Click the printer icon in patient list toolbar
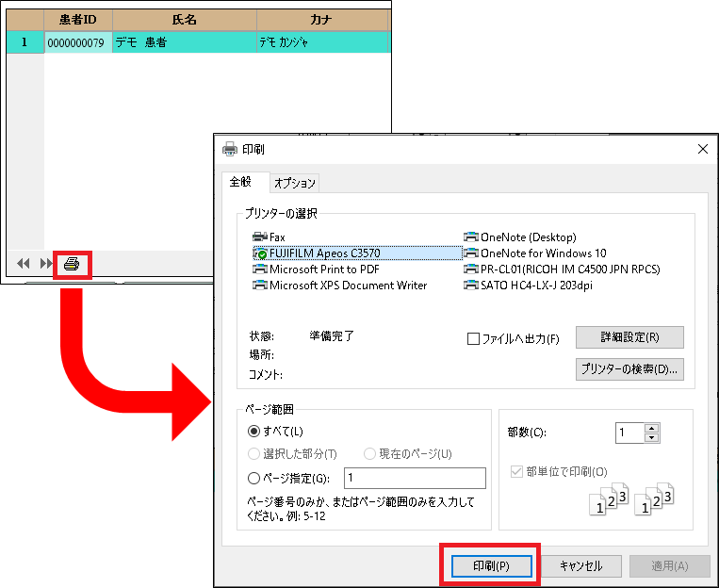Screen dimensions: 719x588 coord(72,264)
